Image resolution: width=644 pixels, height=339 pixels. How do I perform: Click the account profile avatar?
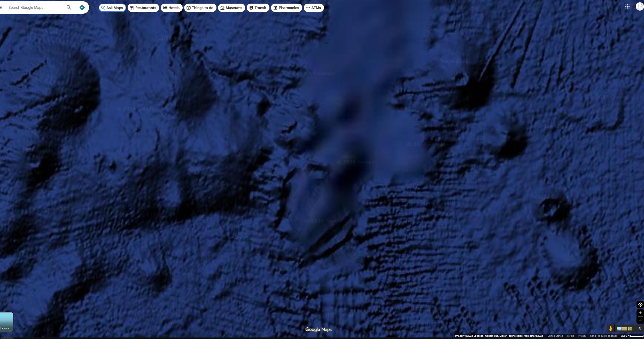640,7
